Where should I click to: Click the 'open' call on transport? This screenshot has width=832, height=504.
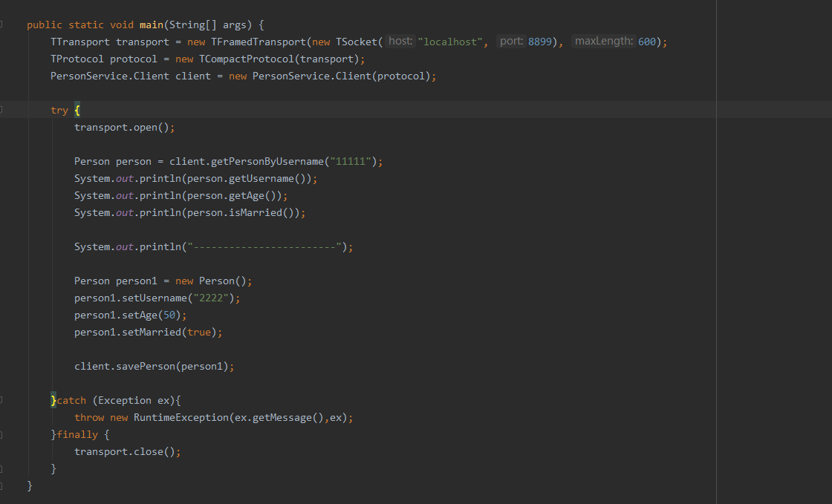pos(146,127)
